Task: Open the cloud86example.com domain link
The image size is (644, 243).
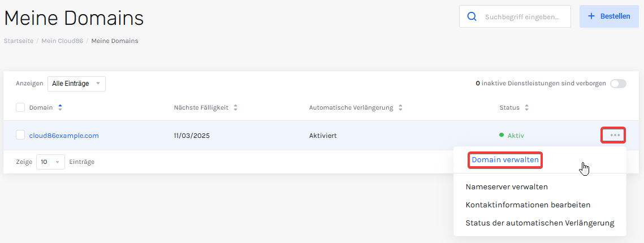Action: coord(64,136)
